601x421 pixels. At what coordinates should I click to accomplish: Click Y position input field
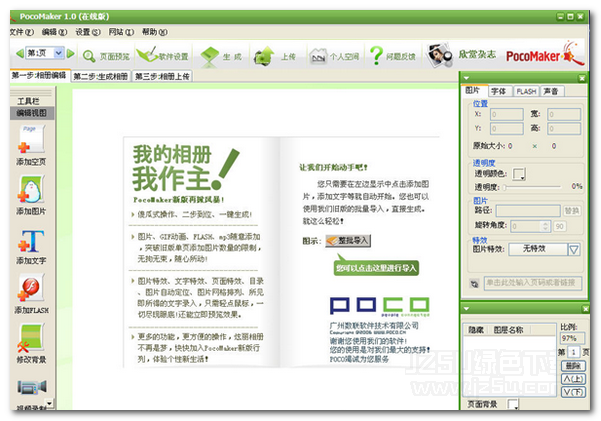[x=506, y=128]
